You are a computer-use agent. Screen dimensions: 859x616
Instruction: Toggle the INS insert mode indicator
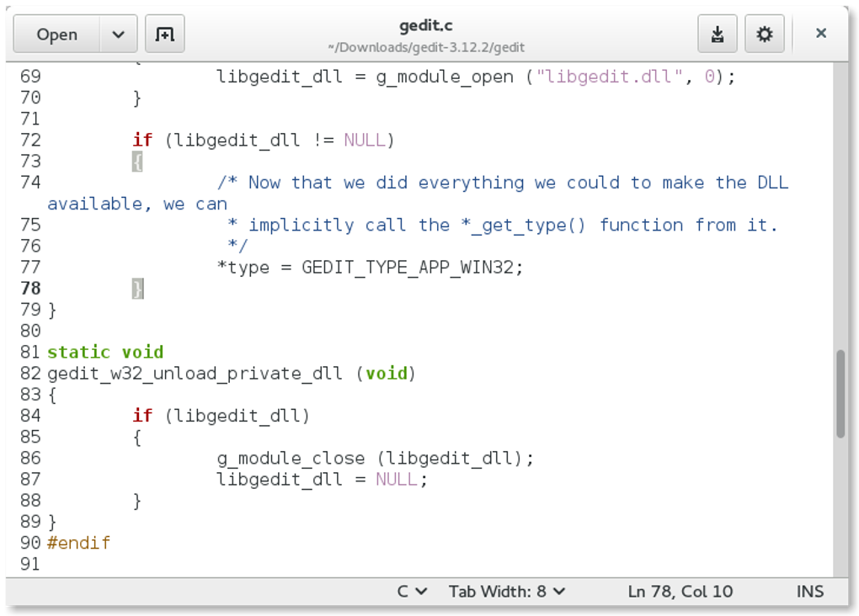[808, 592]
